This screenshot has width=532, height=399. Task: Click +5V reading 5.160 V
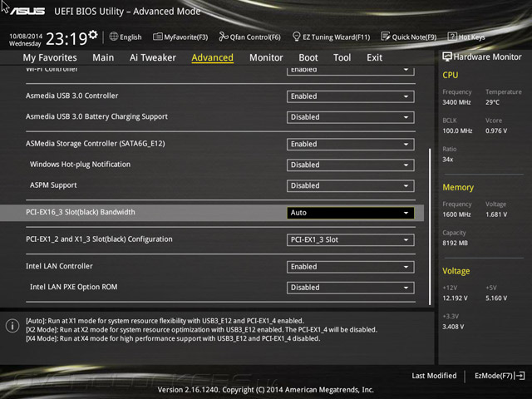coord(496,298)
